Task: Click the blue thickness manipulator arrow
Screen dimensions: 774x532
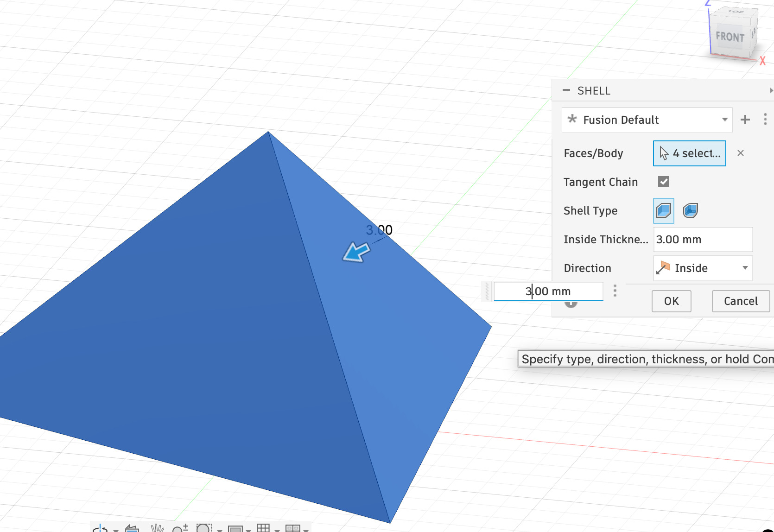Action: coord(356,253)
